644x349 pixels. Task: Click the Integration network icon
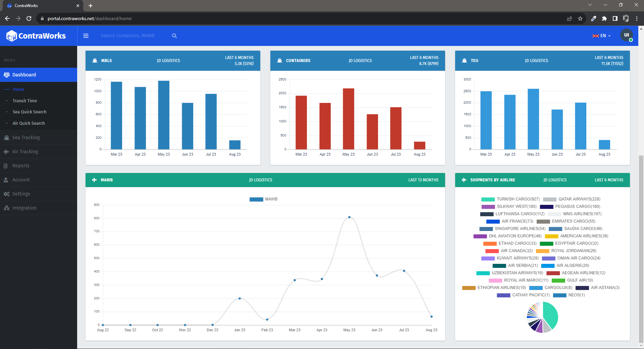coord(7,208)
